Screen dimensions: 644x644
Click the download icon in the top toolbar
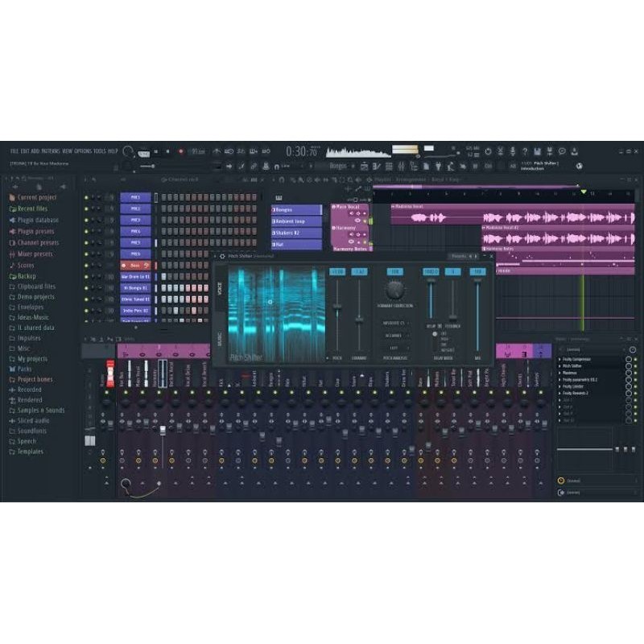point(574,151)
